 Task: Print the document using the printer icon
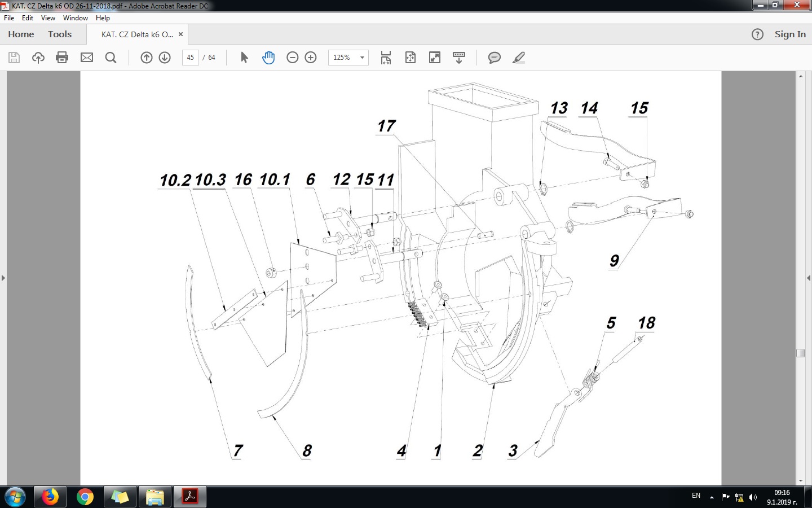click(x=62, y=58)
